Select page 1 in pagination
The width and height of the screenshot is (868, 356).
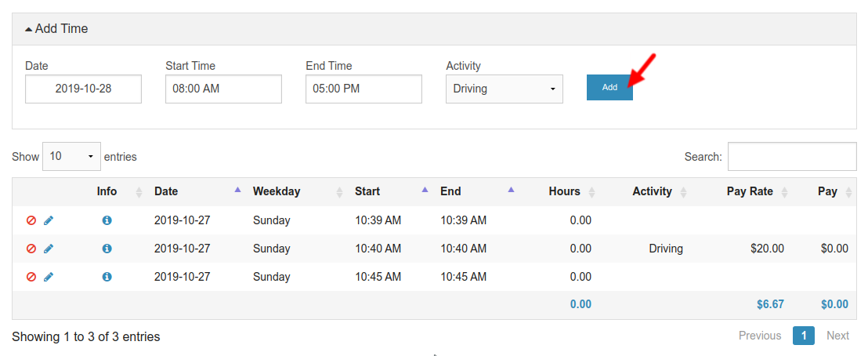(803, 336)
